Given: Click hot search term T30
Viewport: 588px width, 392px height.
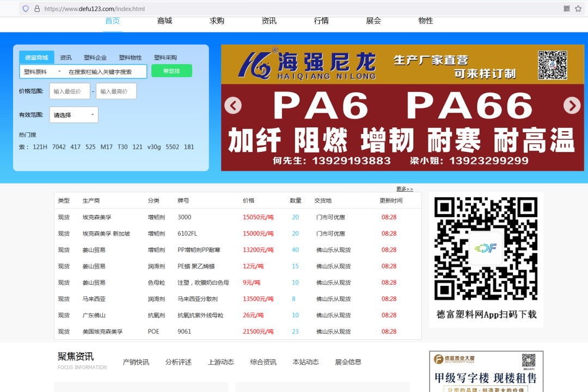Looking at the screenshot, I should (122, 147).
